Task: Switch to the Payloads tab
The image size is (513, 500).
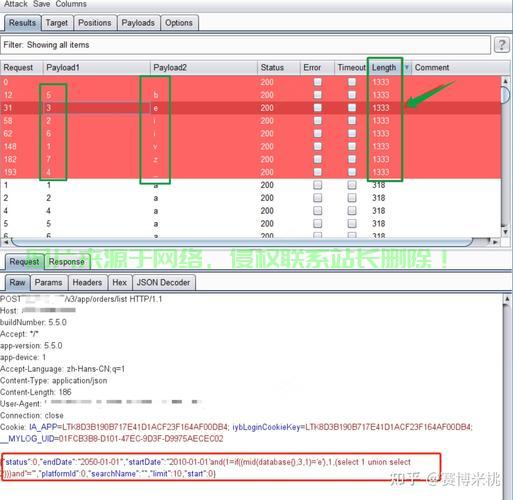Action: click(138, 23)
